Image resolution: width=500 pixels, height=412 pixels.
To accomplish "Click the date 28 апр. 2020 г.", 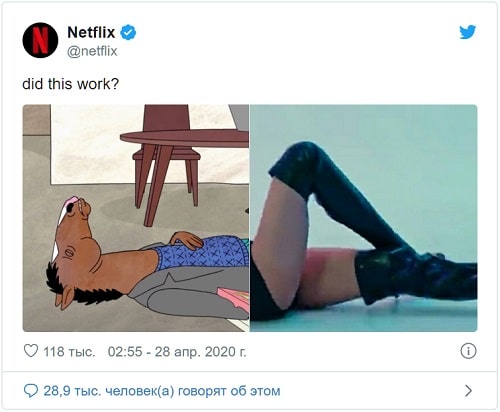I will tap(201, 351).
